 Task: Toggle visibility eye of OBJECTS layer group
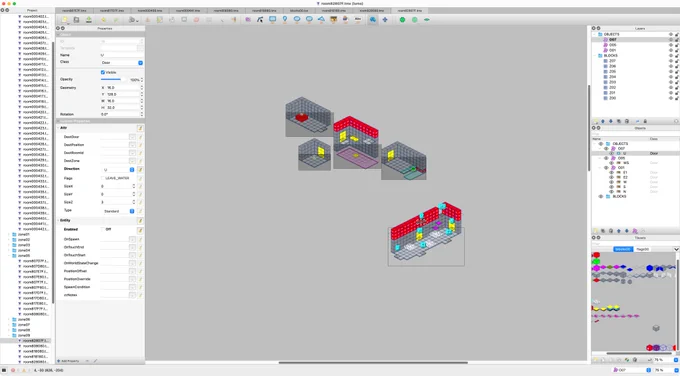click(x=670, y=34)
